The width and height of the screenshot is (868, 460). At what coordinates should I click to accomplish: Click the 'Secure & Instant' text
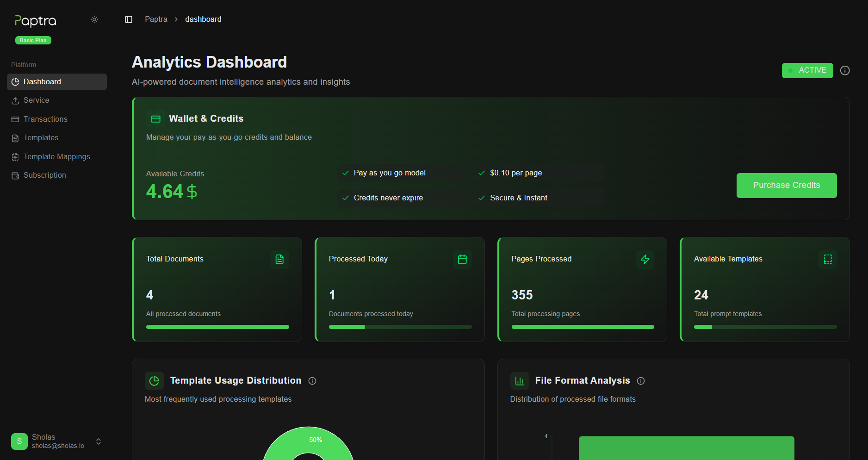coord(519,198)
